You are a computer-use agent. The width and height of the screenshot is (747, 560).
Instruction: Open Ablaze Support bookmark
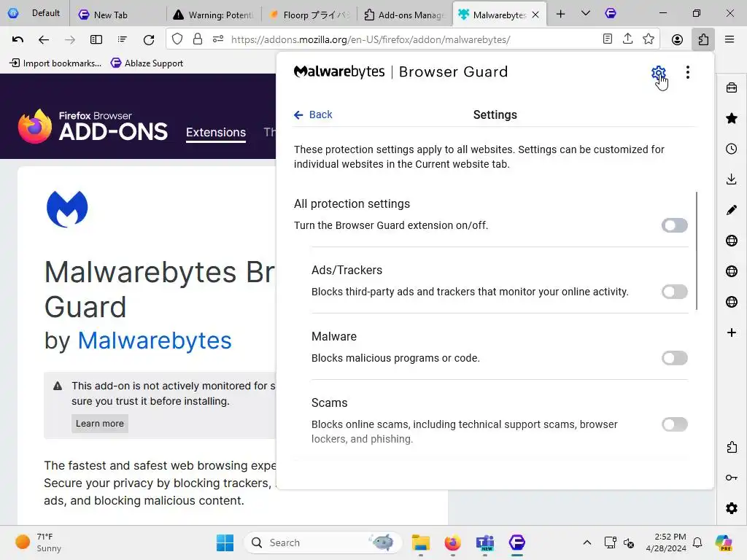[147, 63]
